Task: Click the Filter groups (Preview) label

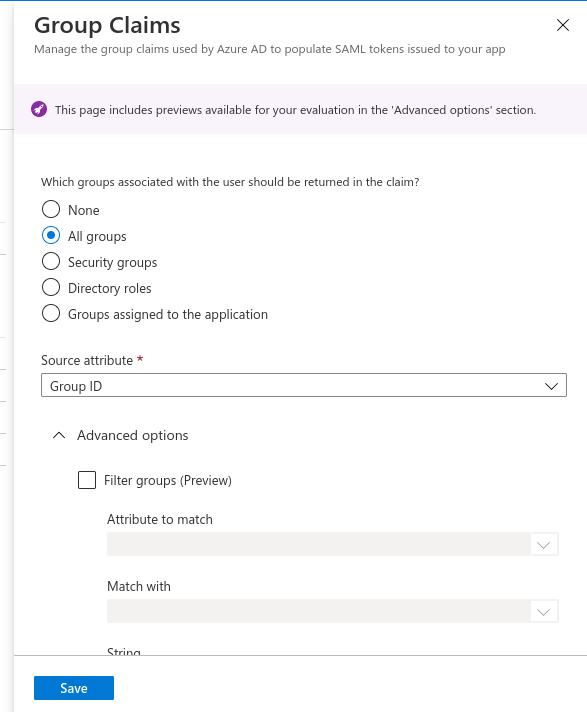Action: click(168, 480)
